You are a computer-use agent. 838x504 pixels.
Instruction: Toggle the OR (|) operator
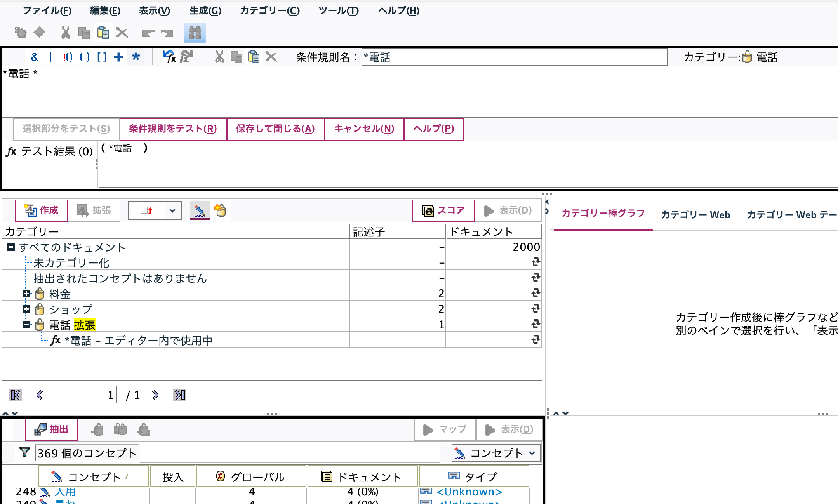50,57
